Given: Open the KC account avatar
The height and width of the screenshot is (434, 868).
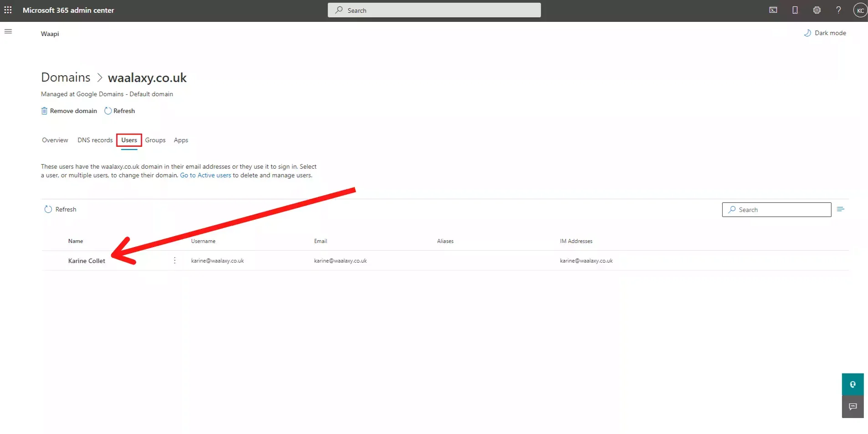Looking at the screenshot, I should 860,10.
